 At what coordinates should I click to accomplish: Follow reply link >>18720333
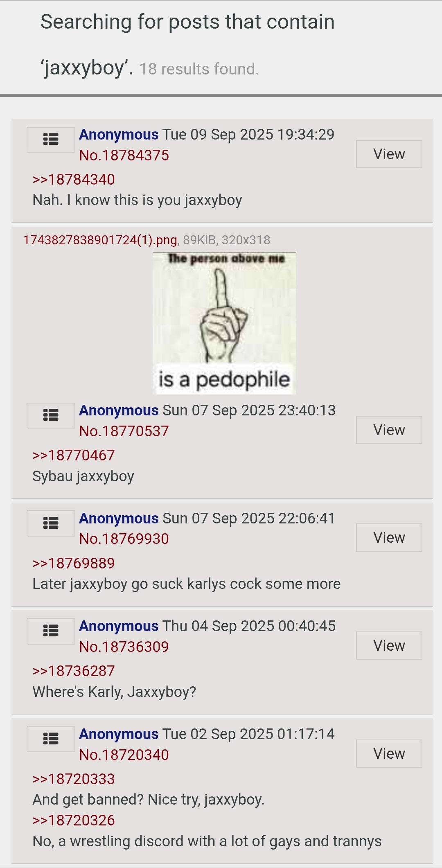74,779
